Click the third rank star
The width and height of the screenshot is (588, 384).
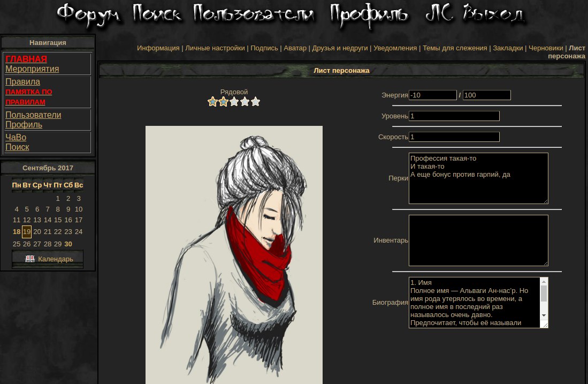pos(234,102)
